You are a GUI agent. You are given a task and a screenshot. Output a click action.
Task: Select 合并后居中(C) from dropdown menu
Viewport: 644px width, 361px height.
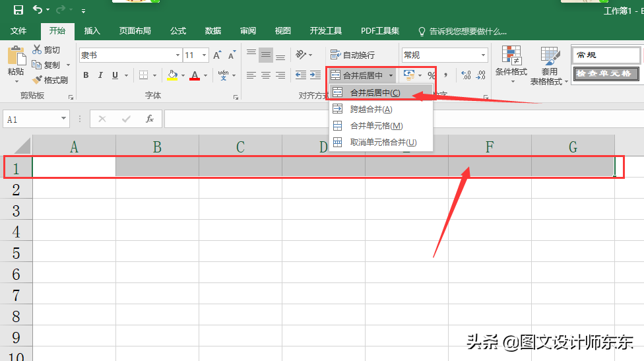(x=381, y=93)
